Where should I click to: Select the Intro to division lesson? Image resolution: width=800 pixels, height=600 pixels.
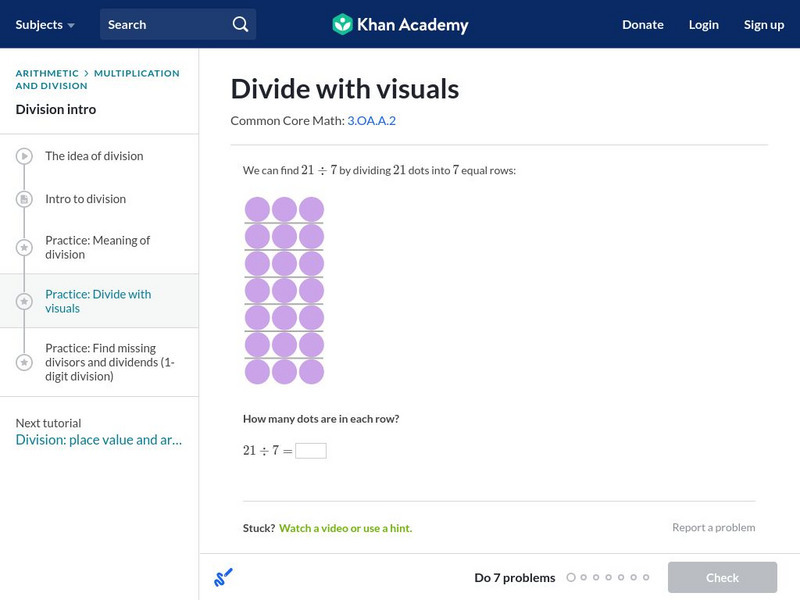click(x=83, y=199)
